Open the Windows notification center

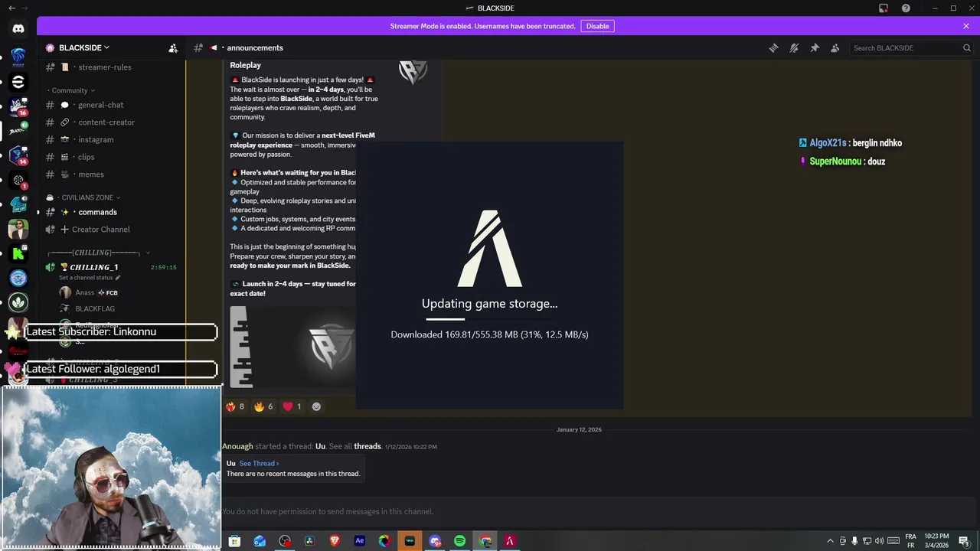pyautogui.click(x=964, y=541)
